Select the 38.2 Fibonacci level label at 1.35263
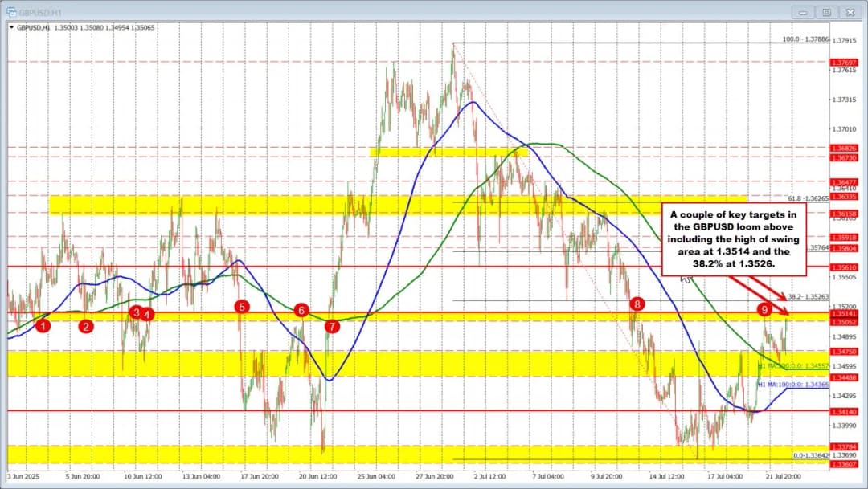The height and width of the screenshot is (489, 868). 808,296
